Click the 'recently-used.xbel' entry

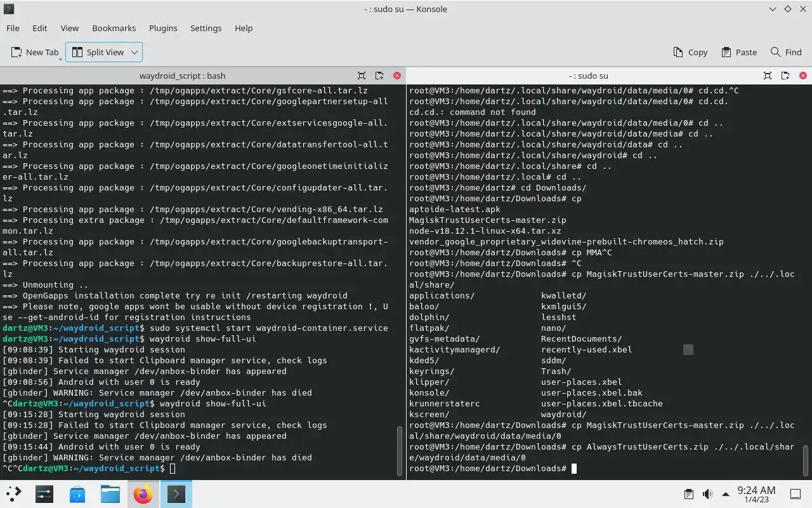tap(587, 350)
